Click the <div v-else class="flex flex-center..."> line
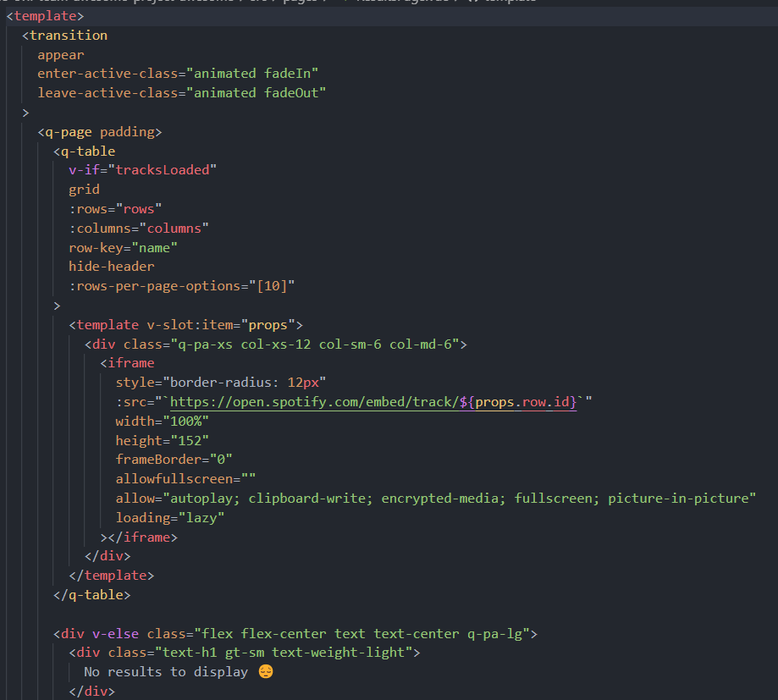This screenshot has width=778, height=700. click(x=295, y=634)
